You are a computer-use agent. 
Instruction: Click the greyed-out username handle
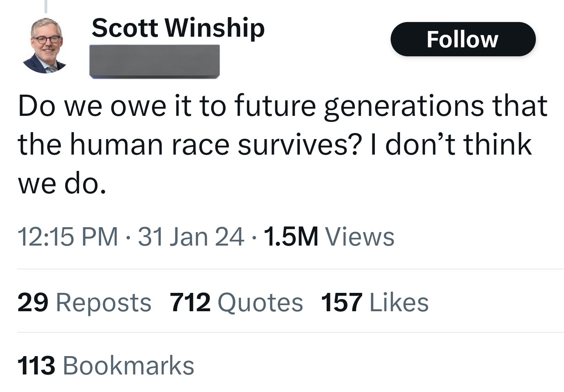click(155, 61)
